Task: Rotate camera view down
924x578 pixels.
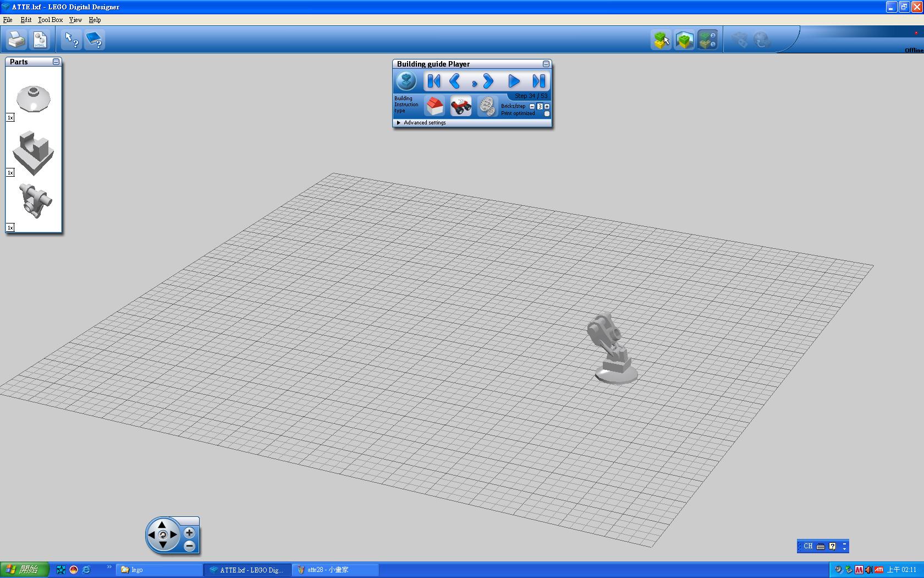Action: [x=162, y=545]
